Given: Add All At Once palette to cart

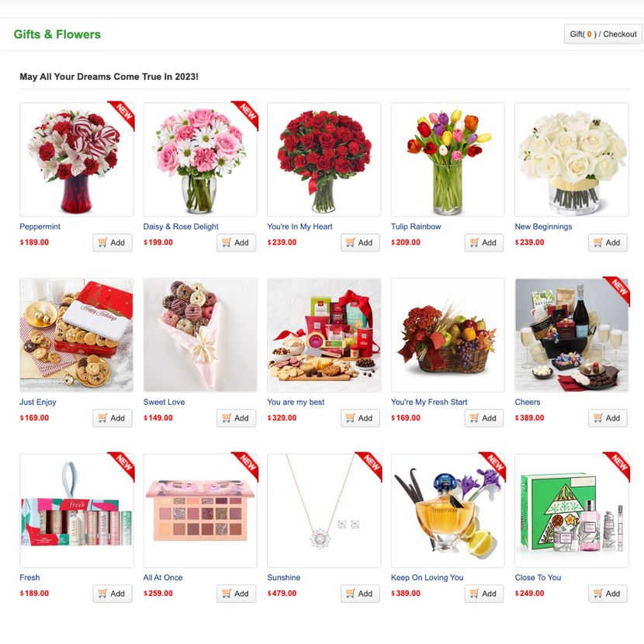Looking at the screenshot, I should coord(236,594).
